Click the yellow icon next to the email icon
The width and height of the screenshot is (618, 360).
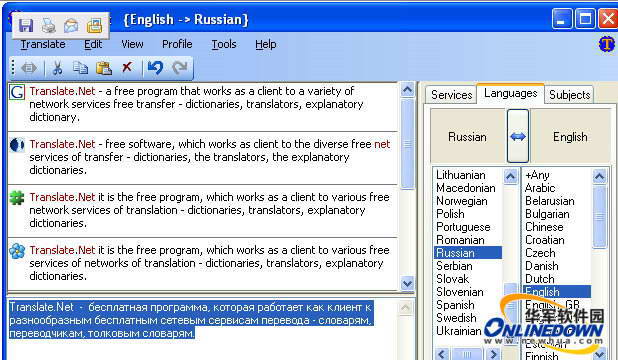[x=94, y=26]
